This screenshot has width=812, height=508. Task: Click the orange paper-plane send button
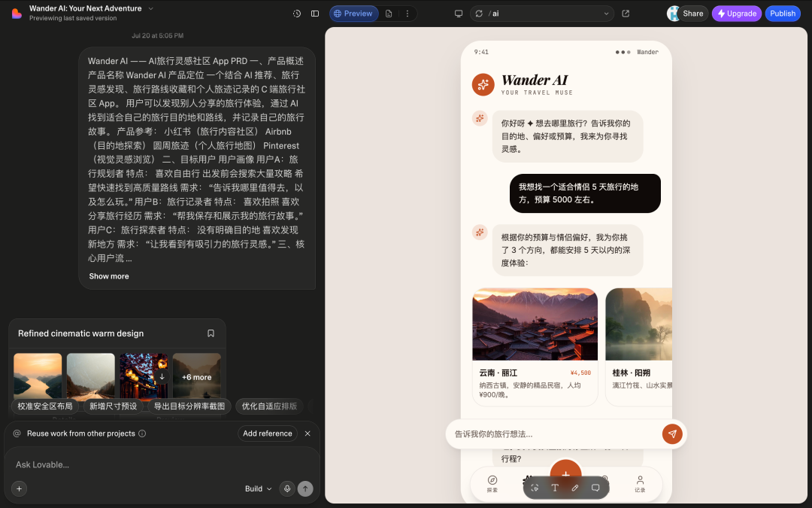[672, 434]
